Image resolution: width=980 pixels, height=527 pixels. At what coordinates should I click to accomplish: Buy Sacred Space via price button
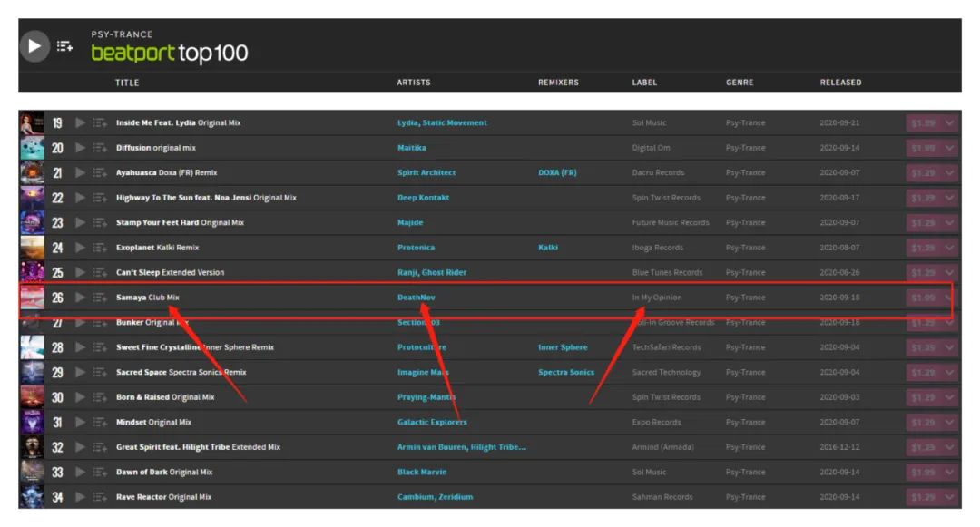(924, 373)
